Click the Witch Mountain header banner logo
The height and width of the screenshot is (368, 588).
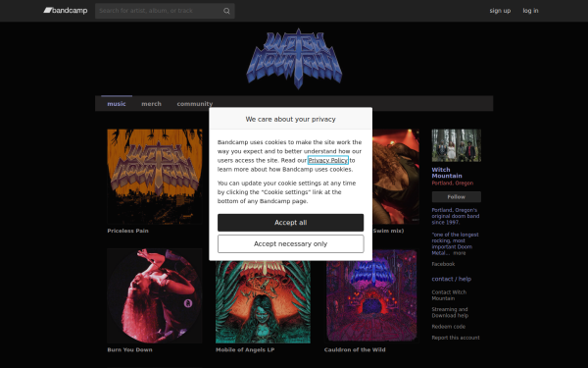(x=294, y=59)
